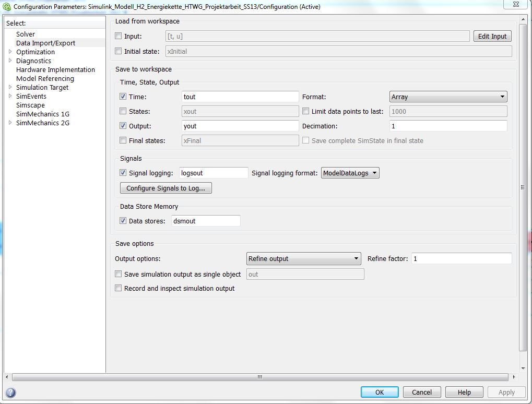The image size is (532, 404).
Task: Expand the SimMechanics 2G tree node
Action: point(10,123)
